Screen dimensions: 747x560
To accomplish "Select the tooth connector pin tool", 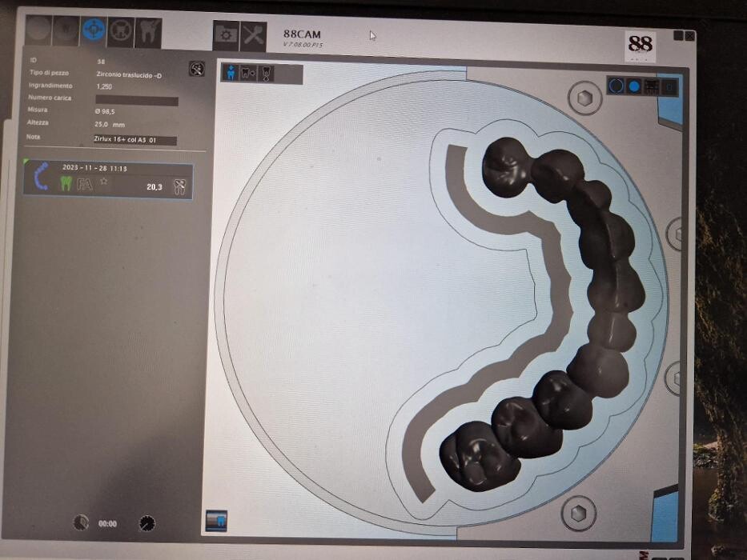I will [x=267, y=74].
